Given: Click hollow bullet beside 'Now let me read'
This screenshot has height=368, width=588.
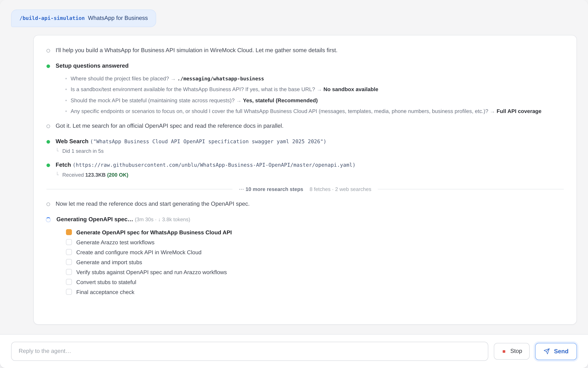Looking at the screenshot, I should click(x=48, y=204).
